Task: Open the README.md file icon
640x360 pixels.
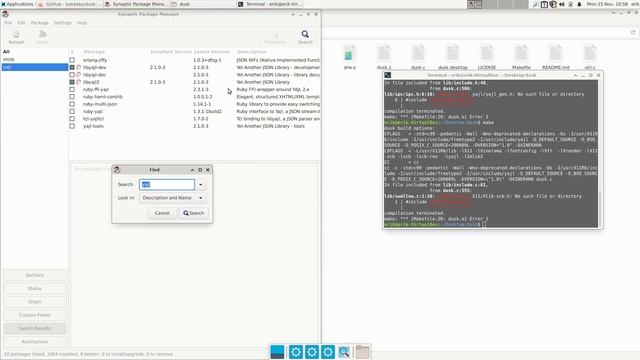Action: [556, 54]
